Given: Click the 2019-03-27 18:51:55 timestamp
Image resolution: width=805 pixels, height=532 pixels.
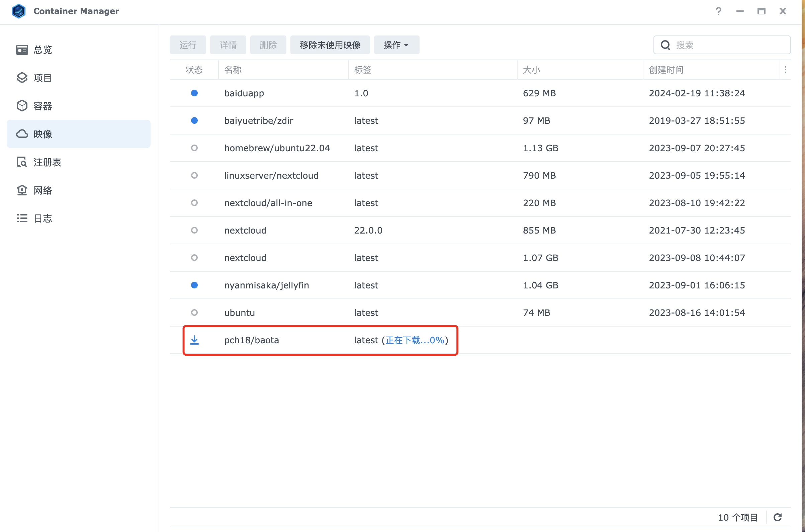Looking at the screenshot, I should click(697, 121).
